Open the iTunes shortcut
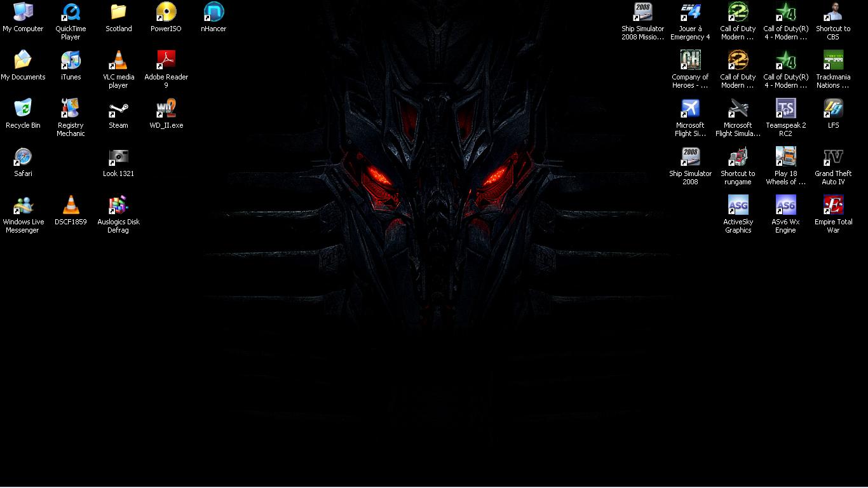This screenshot has height=488, width=868. click(x=71, y=60)
